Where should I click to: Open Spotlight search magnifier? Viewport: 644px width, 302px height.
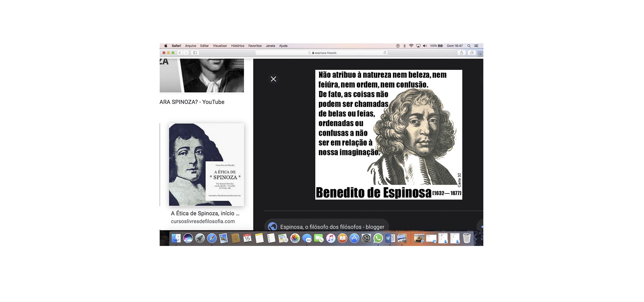click(x=469, y=46)
